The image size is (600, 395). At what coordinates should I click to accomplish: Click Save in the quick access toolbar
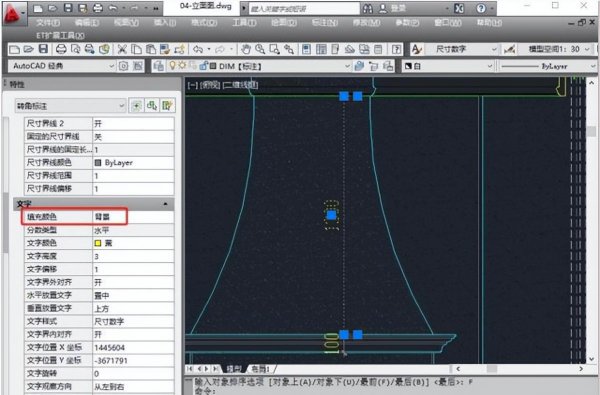[68, 8]
